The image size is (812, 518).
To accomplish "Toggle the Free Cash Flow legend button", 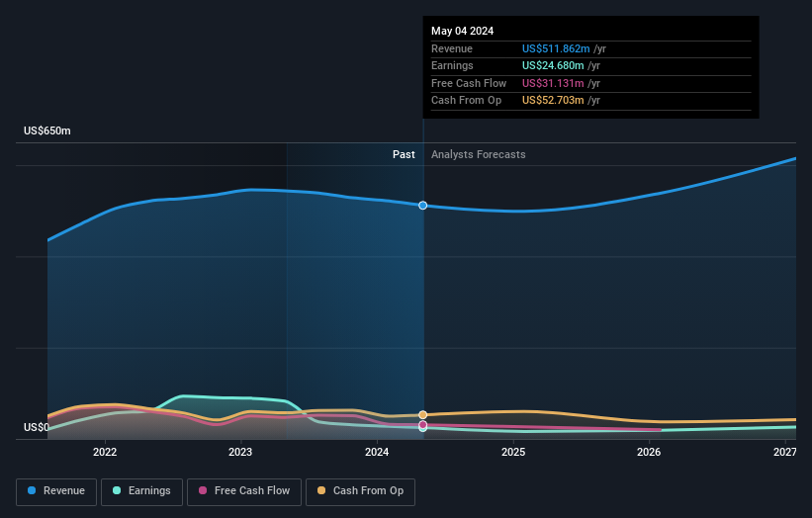I will pos(244,491).
